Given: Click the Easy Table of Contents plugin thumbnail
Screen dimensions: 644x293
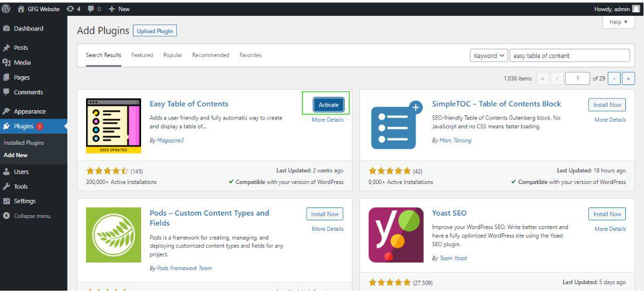Looking at the screenshot, I should 114,125.
